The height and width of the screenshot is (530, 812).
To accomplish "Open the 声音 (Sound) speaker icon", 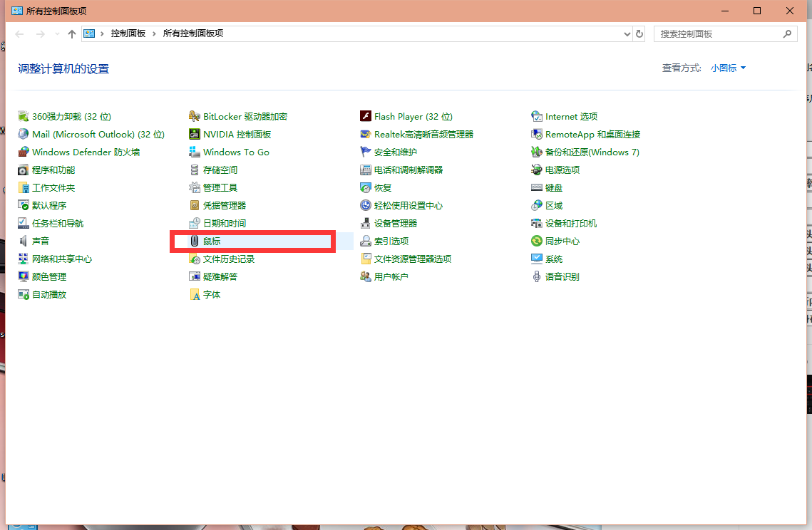I will [24, 241].
